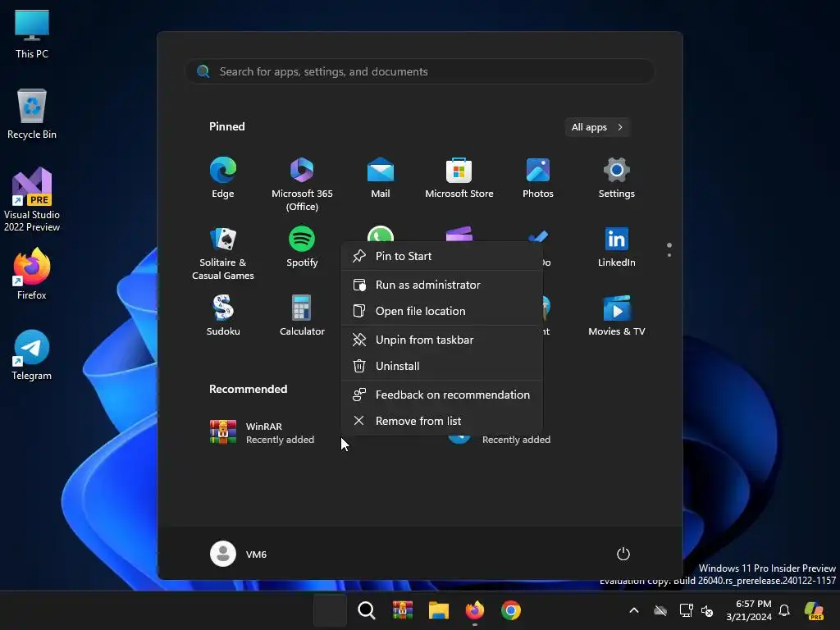
Task: Open Solitaire & Casual Games
Action: 223,253
